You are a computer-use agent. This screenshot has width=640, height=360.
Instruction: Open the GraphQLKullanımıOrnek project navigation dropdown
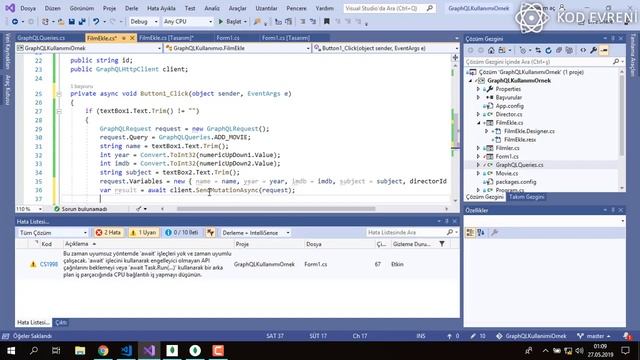pyautogui.click(x=89, y=48)
